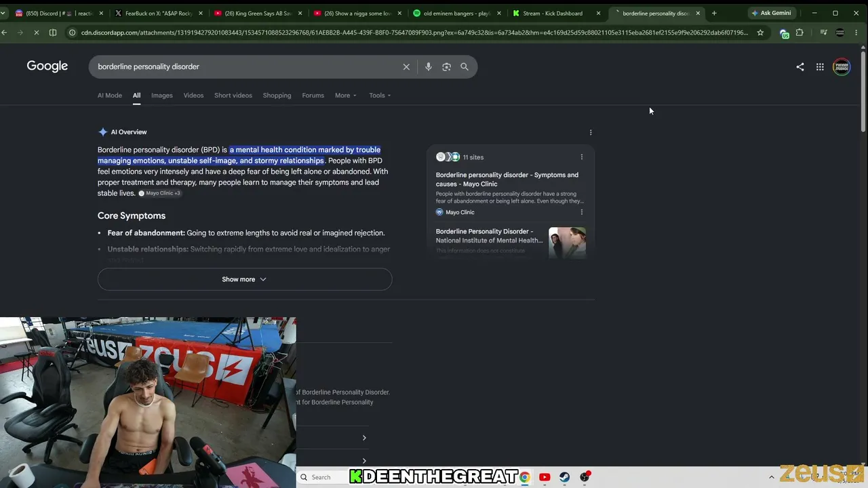Viewport: 868px width, 488px height.
Task: Bookmark this page with the star icon
Action: coord(760,33)
